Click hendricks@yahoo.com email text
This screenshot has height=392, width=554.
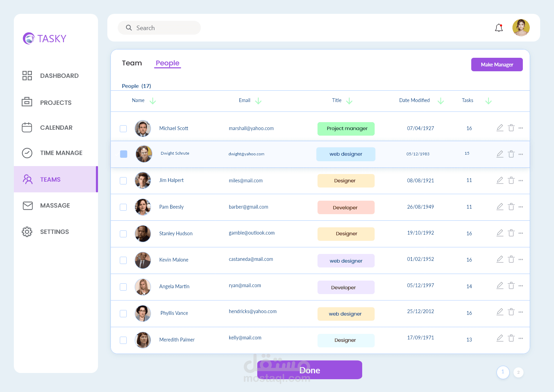(x=252, y=311)
